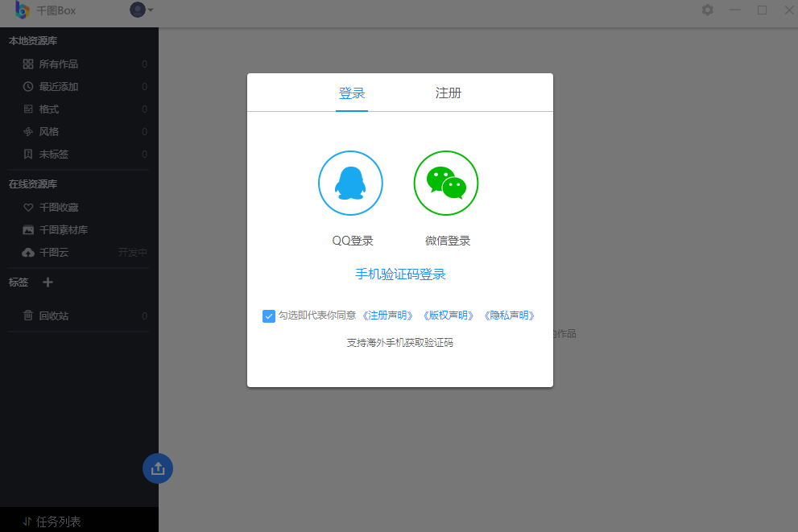The image size is (798, 532).
Task: Open 千图收藏 in online library
Action: 80,207
